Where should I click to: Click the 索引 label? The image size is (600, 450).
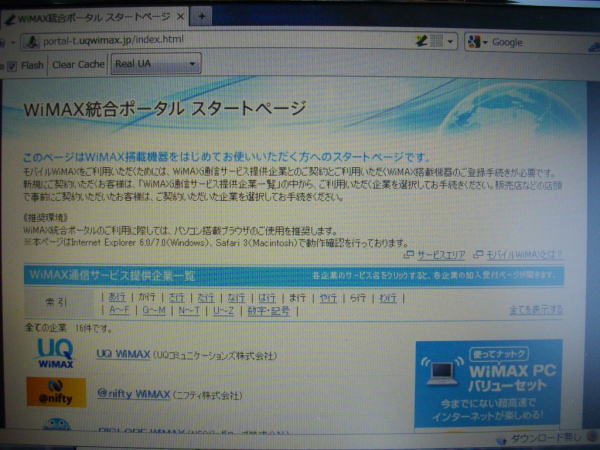[56, 302]
